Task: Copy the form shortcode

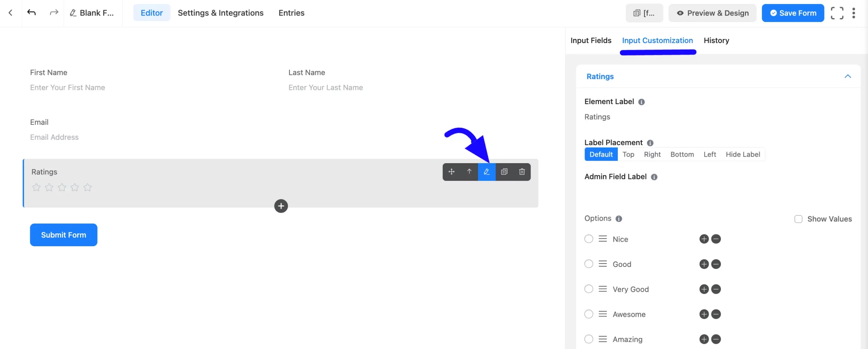Action: point(644,13)
